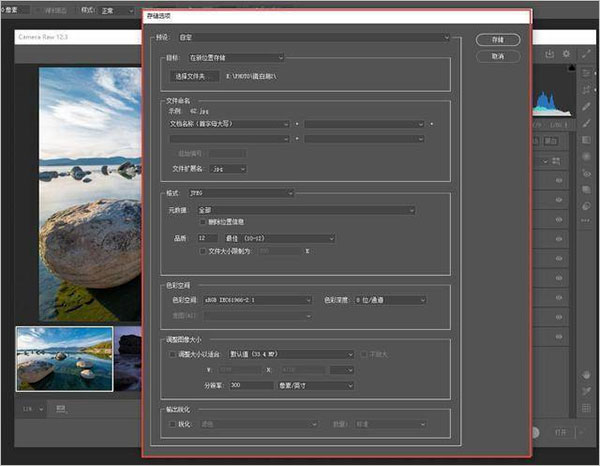600x466 pixels.
Task: Click the second file naming dropdown on first row
Action: 364,124
